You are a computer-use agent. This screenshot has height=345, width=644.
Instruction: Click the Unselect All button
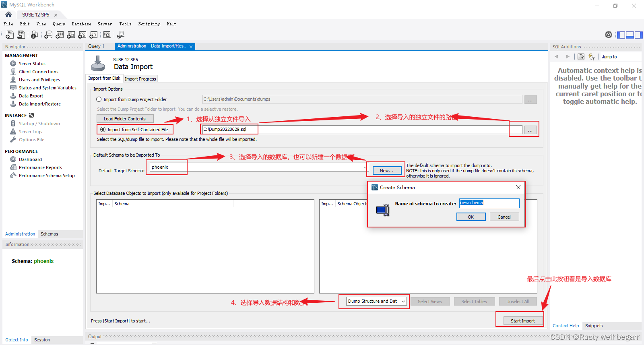[x=518, y=302]
